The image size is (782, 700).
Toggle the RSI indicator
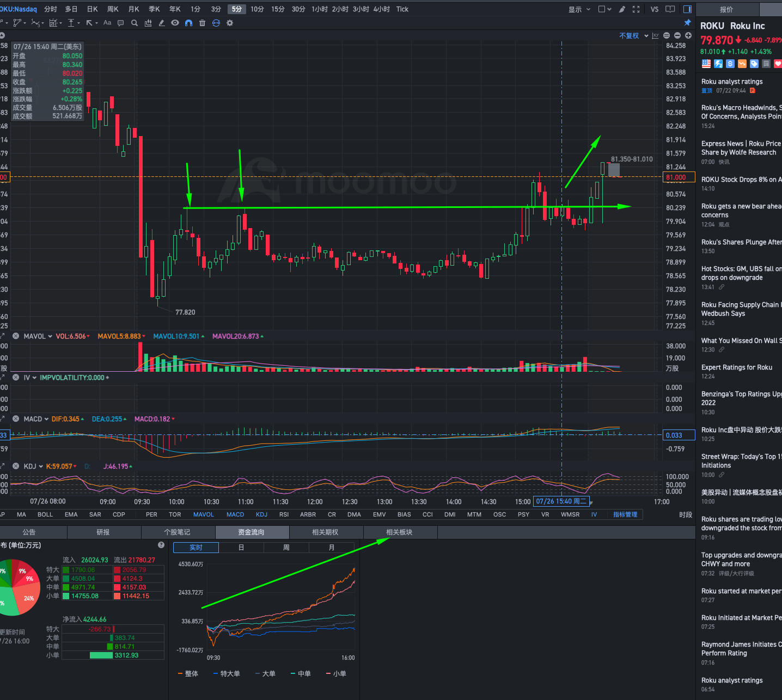click(x=284, y=514)
